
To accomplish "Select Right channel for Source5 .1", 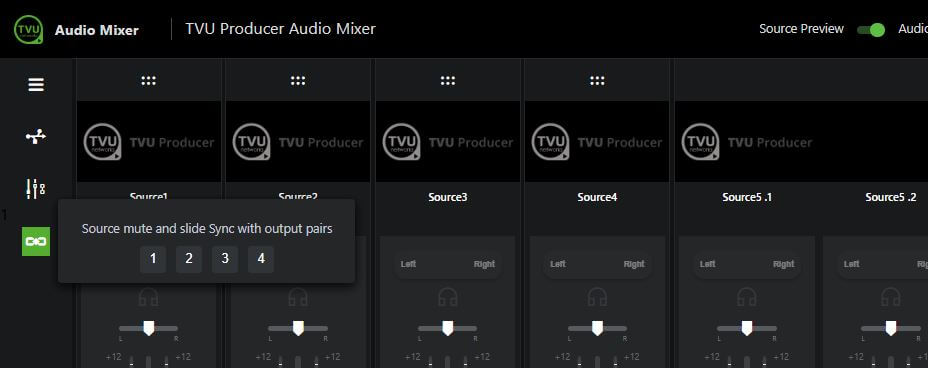I will click(784, 264).
